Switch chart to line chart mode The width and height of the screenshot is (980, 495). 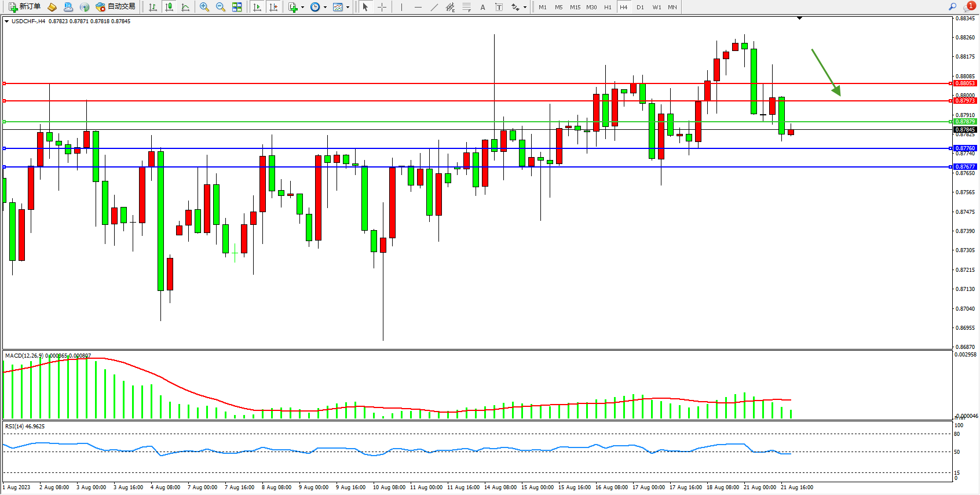pos(185,7)
